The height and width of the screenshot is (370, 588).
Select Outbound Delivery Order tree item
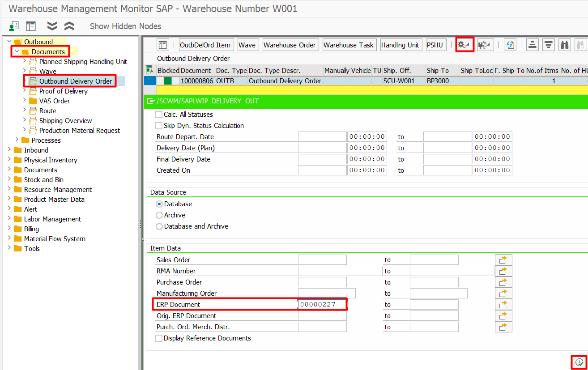(76, 81)
